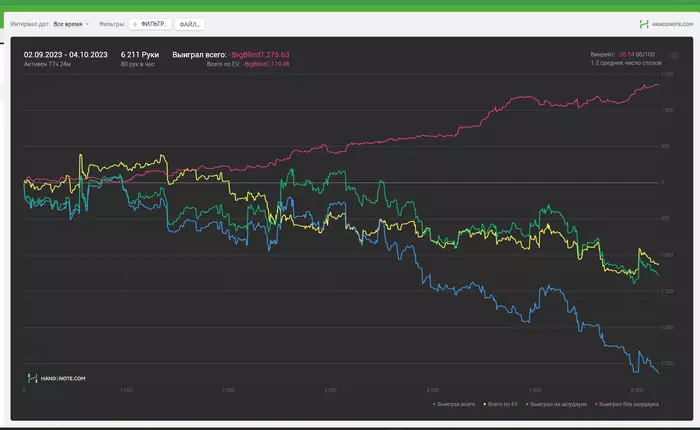Viewport: 700px width, 430px height.
Task: Click the 'ФАЙЛ...' button
Action: coord(190,25)
